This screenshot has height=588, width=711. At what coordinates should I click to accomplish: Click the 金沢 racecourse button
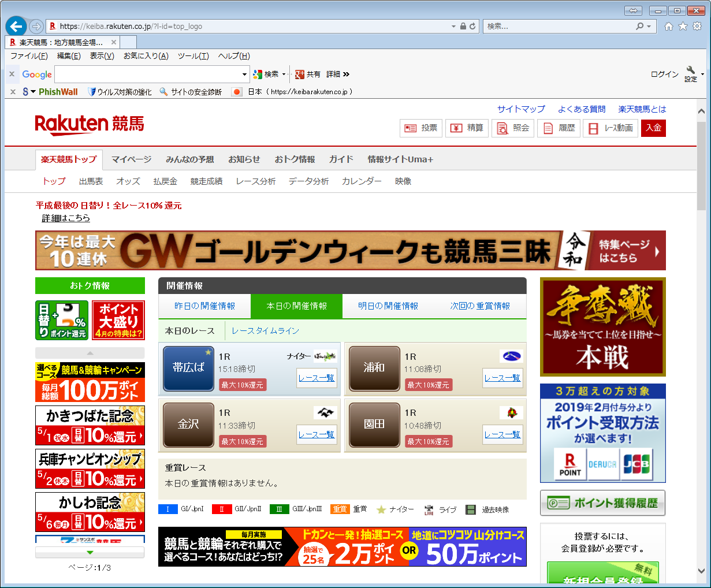point(188,425)
